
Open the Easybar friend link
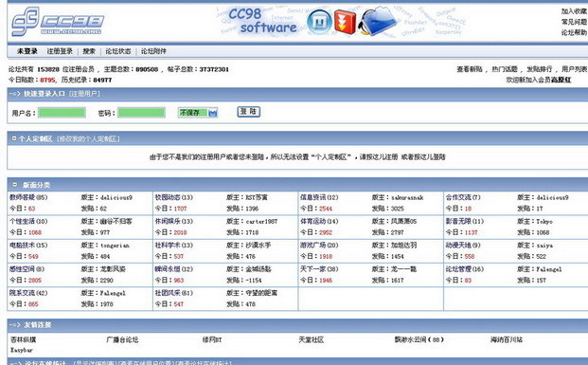[22, 350]
